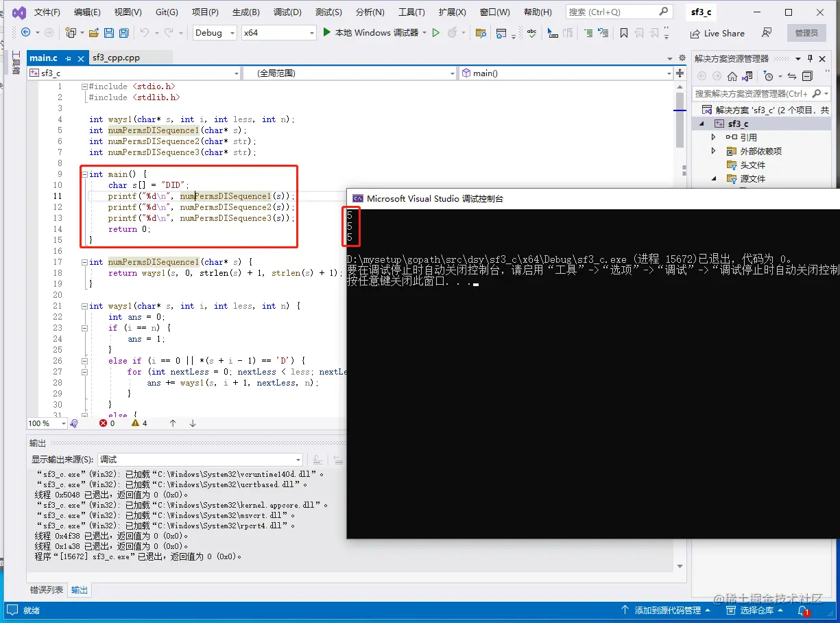
Task: Open the output source 调试 dropdown
Action: click(200, 460)
